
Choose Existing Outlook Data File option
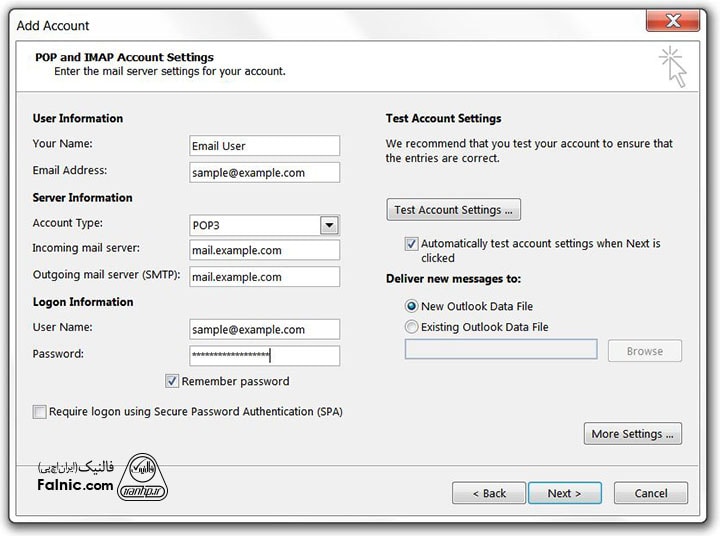(x=411, y=327)
